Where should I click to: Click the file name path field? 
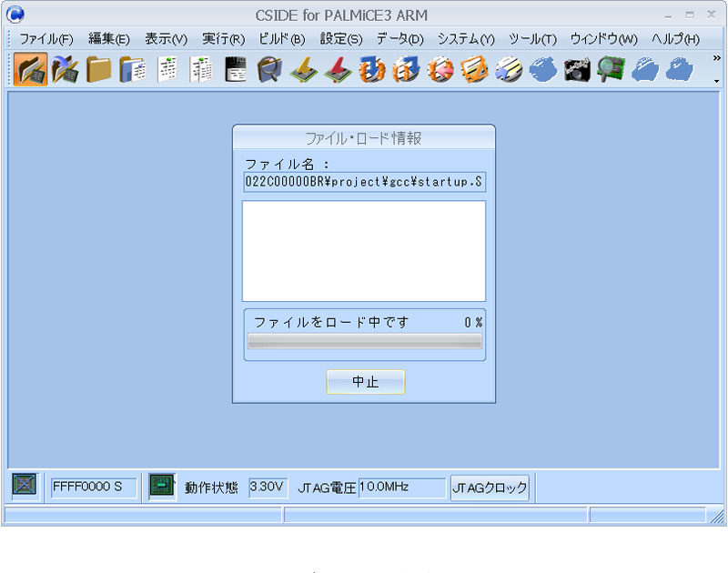(x=365, y=181)
